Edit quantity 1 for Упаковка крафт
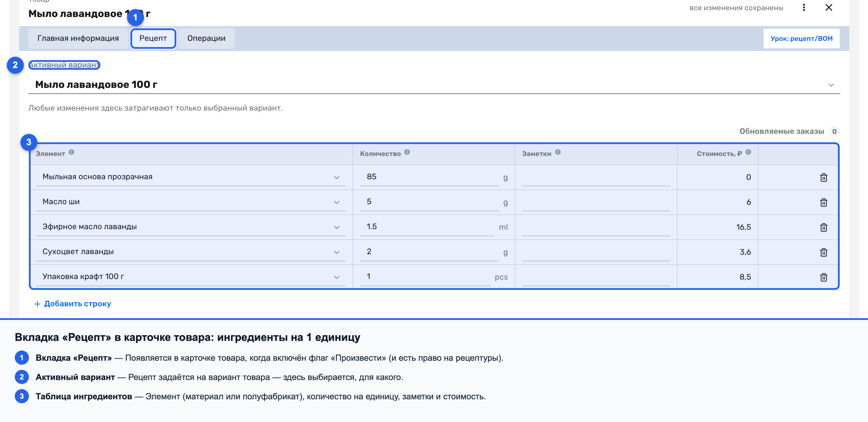The width and height of the screenshot is (868, 422). click(x=425, y=277)
